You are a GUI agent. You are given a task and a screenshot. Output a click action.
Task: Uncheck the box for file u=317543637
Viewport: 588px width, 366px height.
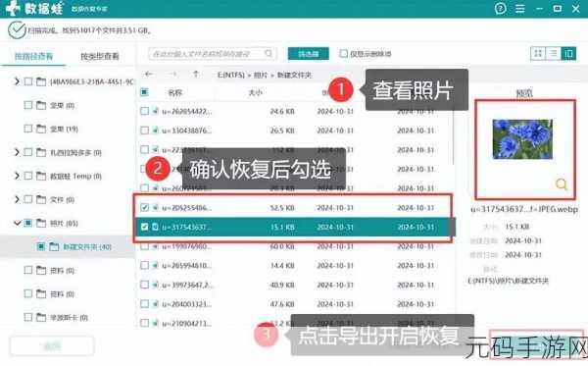[144, 227]
